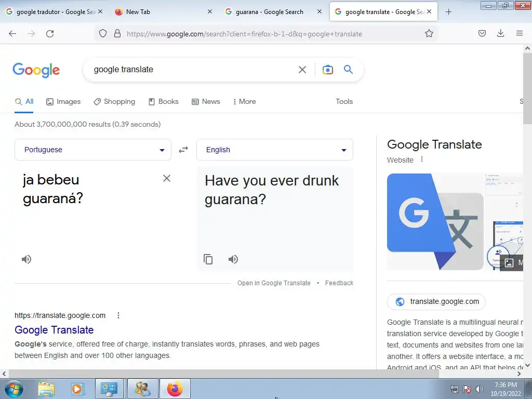
Task: Submit search with the magnifier icon
Action: tap(348, 70)
